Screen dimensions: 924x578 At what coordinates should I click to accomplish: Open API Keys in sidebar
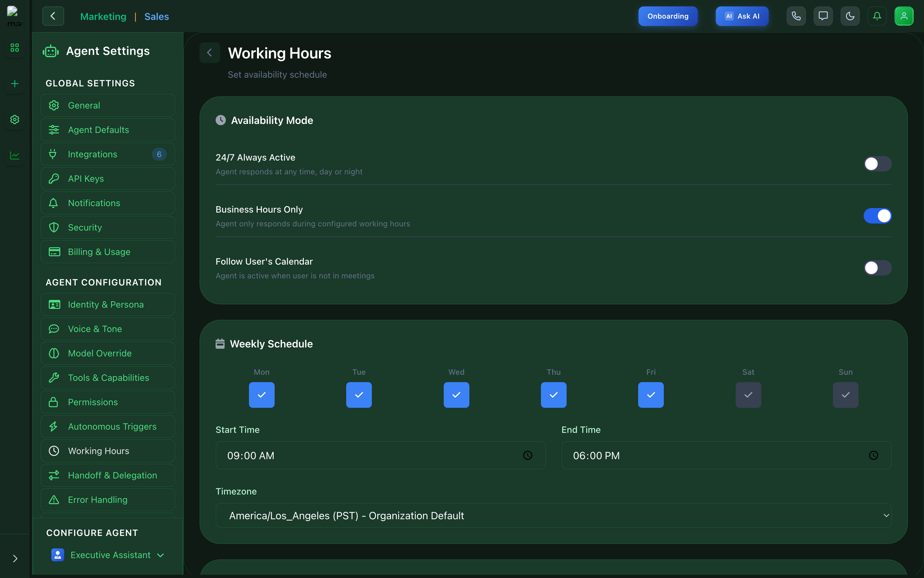click(108, 179)
